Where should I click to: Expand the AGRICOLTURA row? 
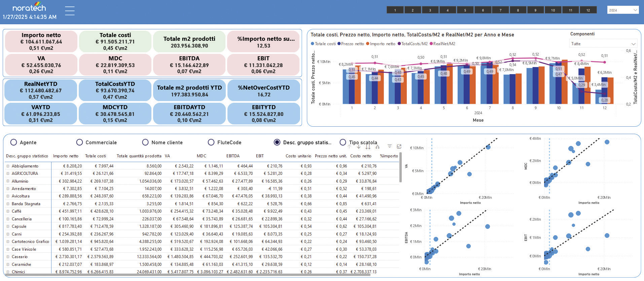tap(8, 174)
